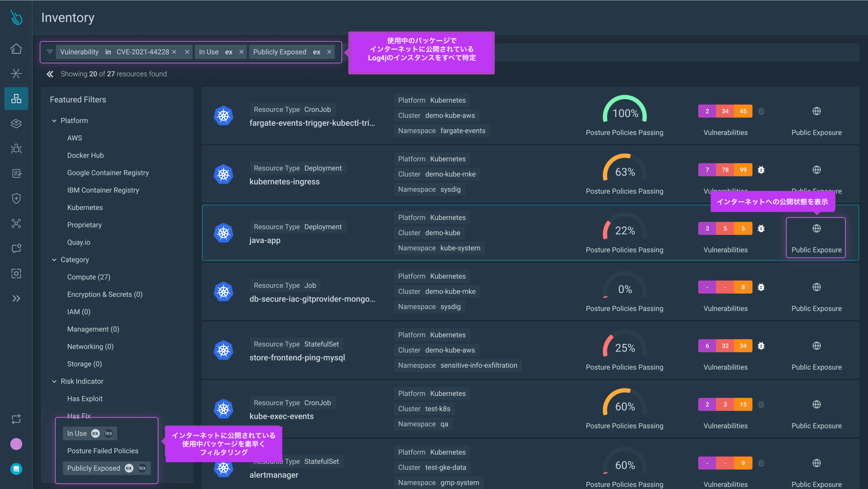Click the Public Exposure globe for java-app
This screenshot has width=868, height=489.
pyautogui.click(x=816, y=228)
